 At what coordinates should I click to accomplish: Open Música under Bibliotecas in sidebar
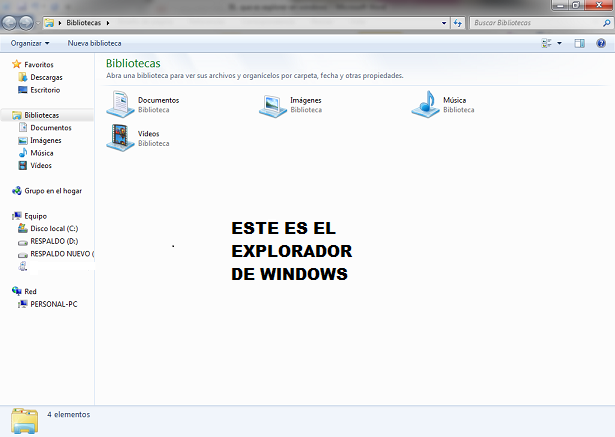coord(42,153)
